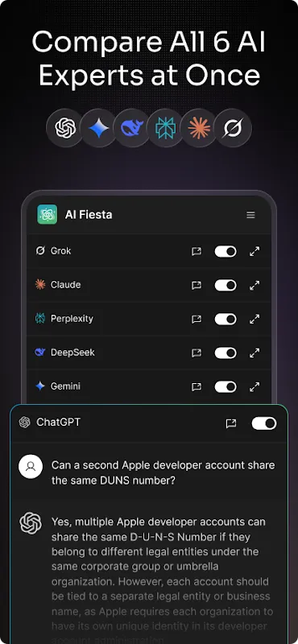Click the ChatGPT logo in the top icon row
298x644 pixels.
tap(65, 128)
